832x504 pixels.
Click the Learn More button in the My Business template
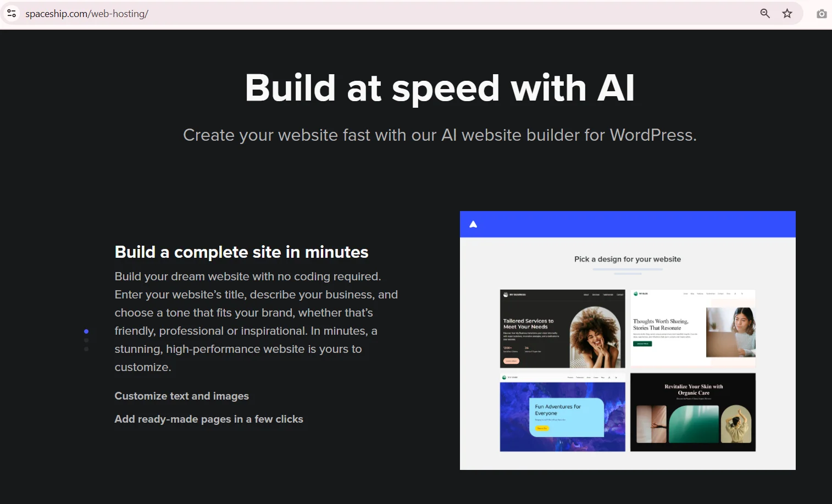[512, 361]
